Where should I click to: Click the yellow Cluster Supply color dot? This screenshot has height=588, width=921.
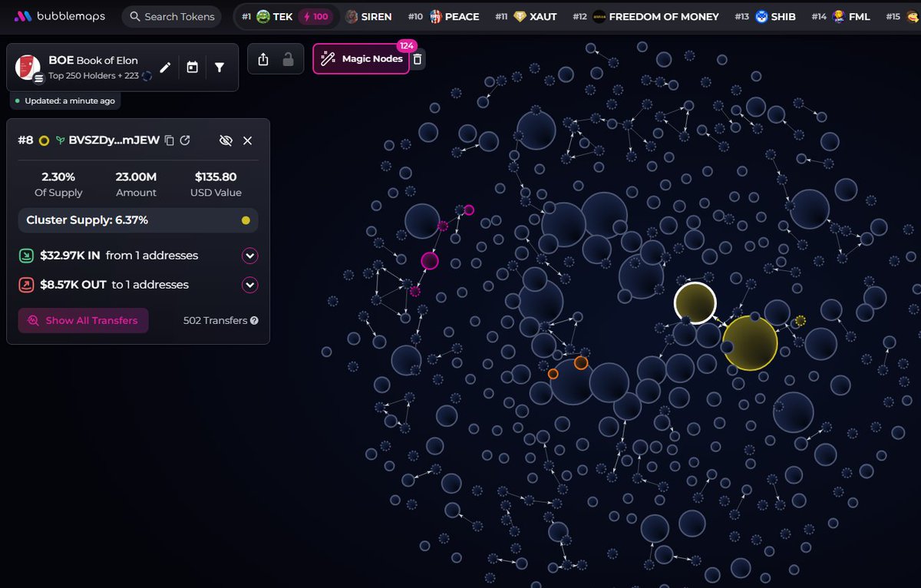[246, 220]
